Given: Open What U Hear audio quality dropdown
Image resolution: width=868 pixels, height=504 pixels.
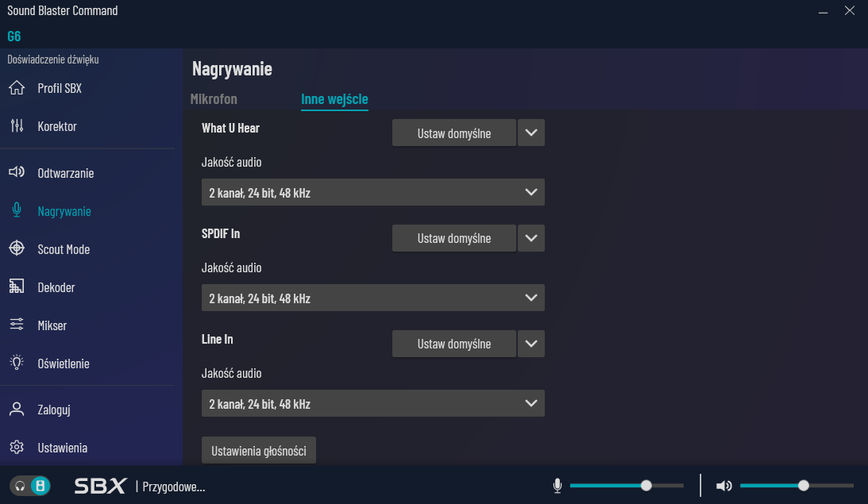Looking at the screenshot, I should [x=373, y=192].
